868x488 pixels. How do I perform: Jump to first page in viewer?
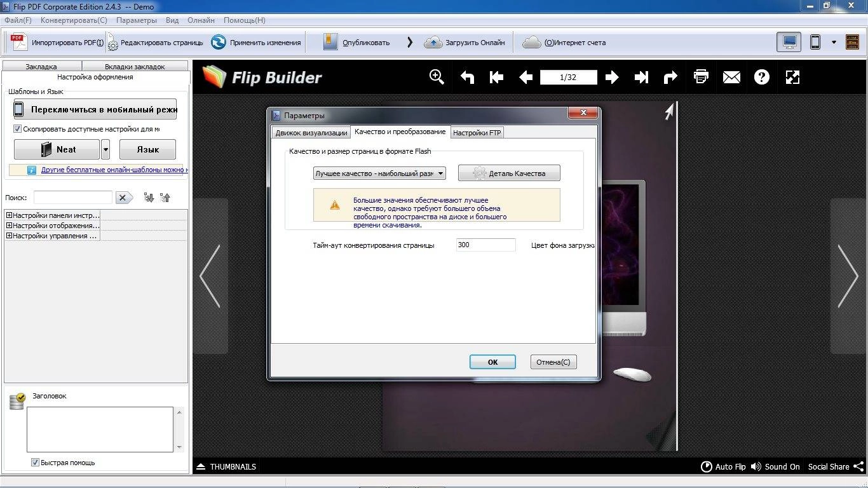click(x=496, y=77)
